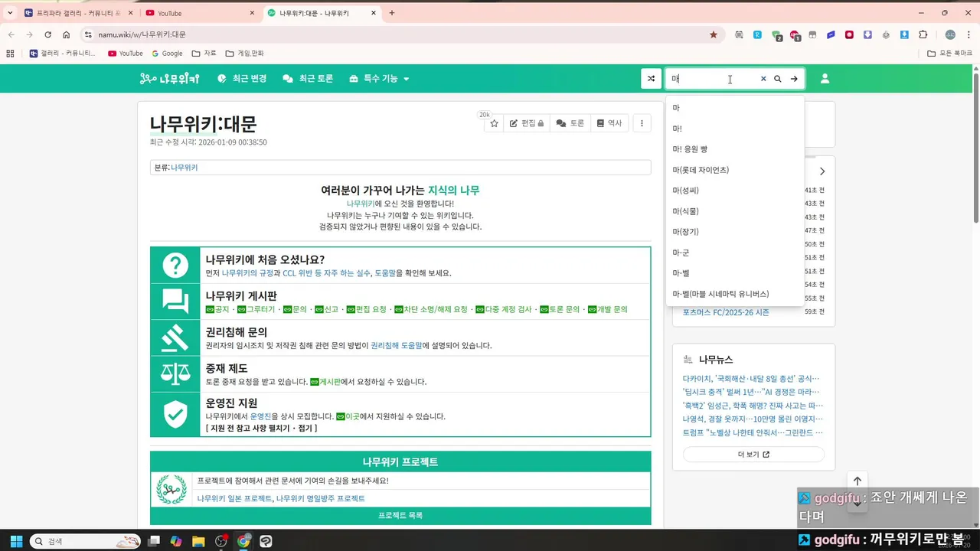The image size is (980, 551).
Task: Open the tab search dropdown arrow
Action: [x=10, y=13]
